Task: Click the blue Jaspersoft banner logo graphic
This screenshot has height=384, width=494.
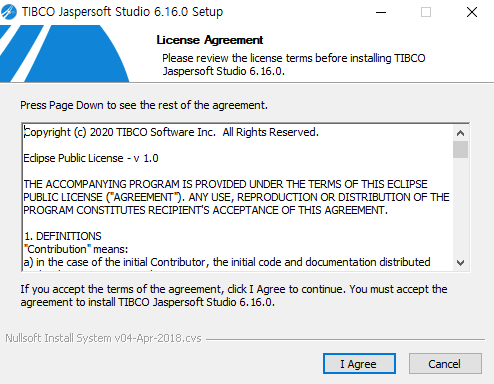Action: 64,53
